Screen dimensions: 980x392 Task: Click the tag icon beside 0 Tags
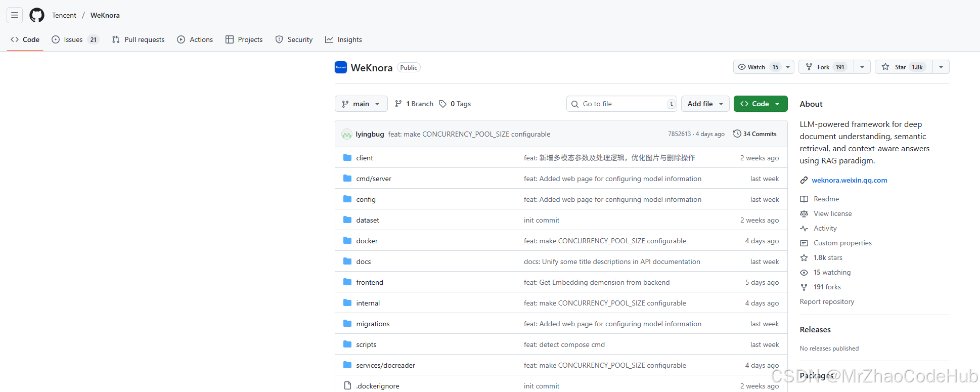coord(443,104)
